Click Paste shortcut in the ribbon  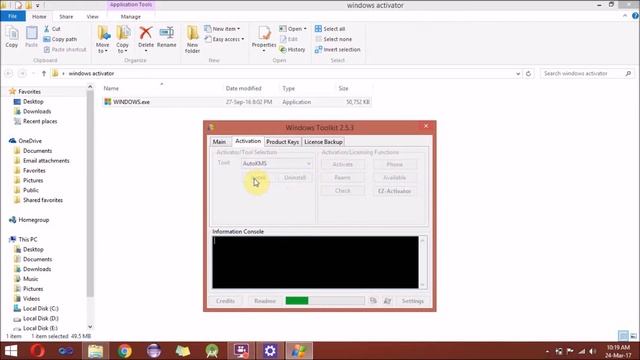(x=65, y=49)
